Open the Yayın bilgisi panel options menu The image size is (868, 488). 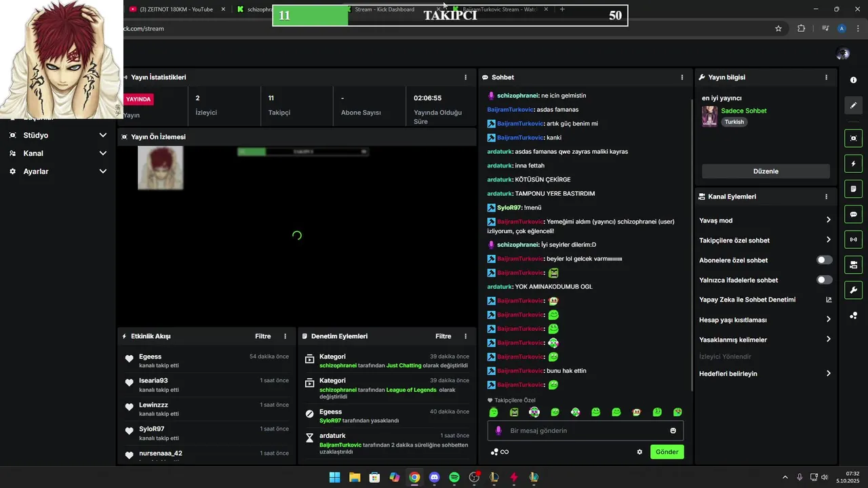tap(826, 77)
